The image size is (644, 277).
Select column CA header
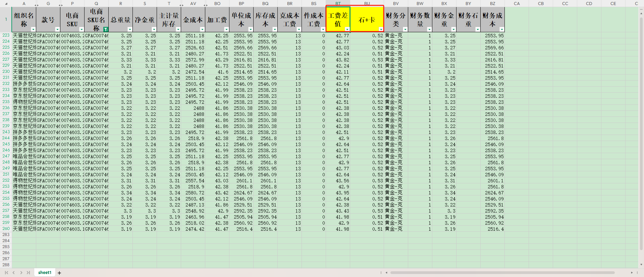pos(517,3)
